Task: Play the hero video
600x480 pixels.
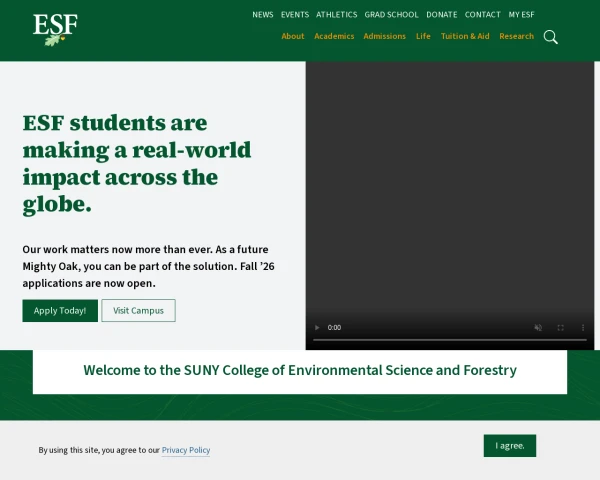Action: pos(317,328)
